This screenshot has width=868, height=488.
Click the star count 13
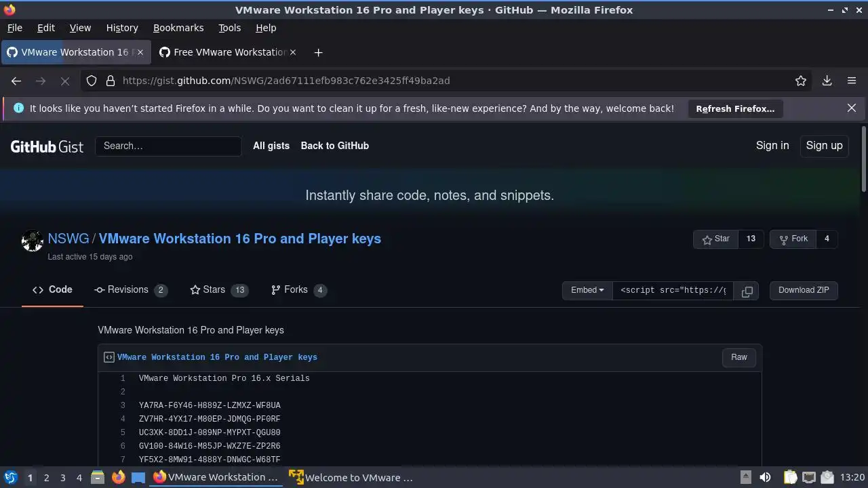click(x=751, y=239)
